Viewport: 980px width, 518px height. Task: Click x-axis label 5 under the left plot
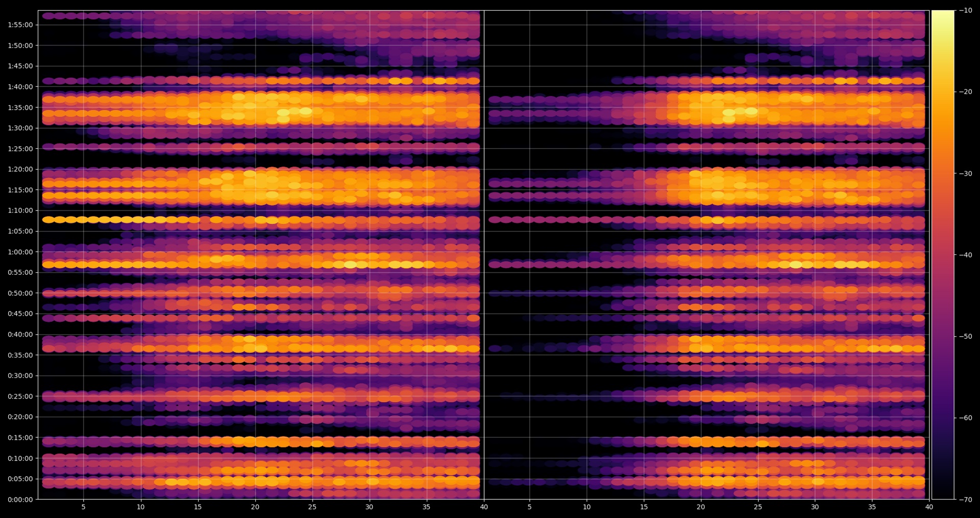(84, 507)
